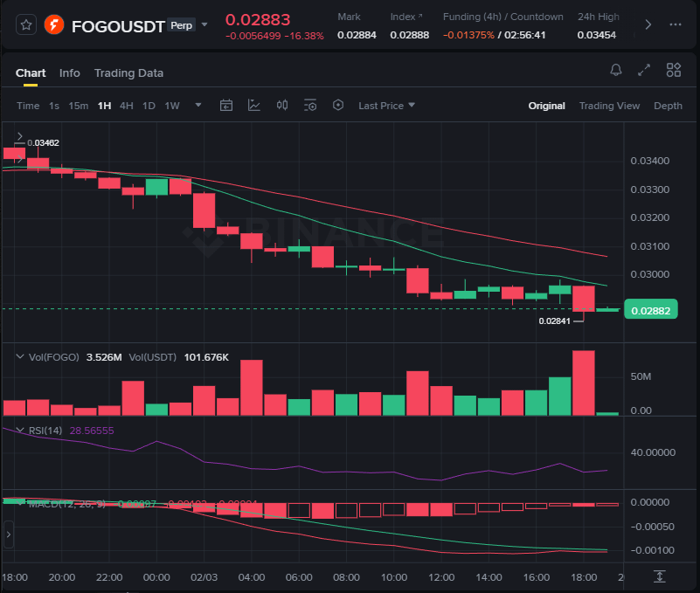Click the 0.03400 price axis label
Screen dimensions: 700x593
(x=649, y=161)
